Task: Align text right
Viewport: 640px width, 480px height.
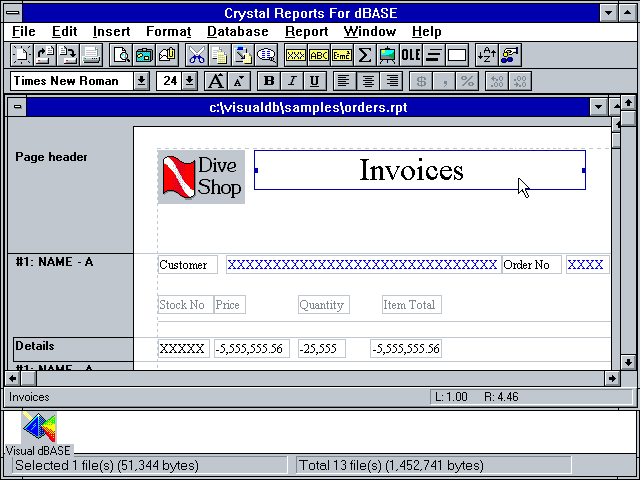Action: [x=391, y=81]
